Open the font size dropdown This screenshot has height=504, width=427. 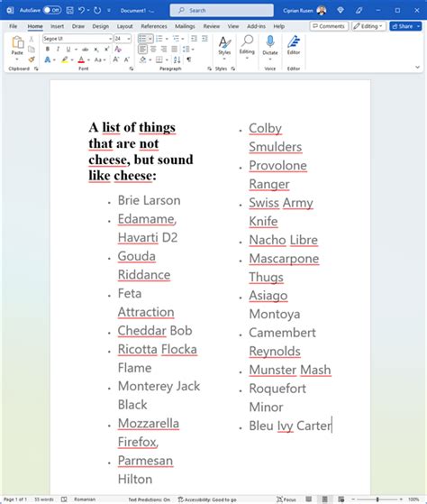129,39
